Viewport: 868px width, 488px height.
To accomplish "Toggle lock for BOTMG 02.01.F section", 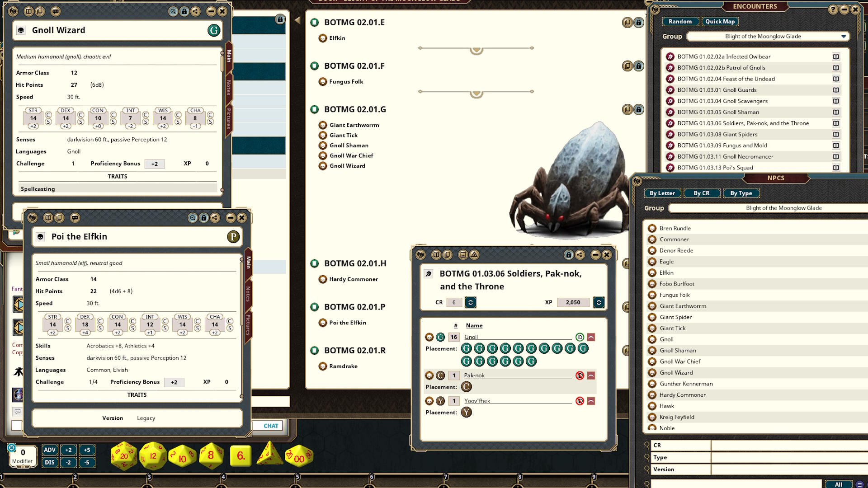I will (x=638, y=66).
